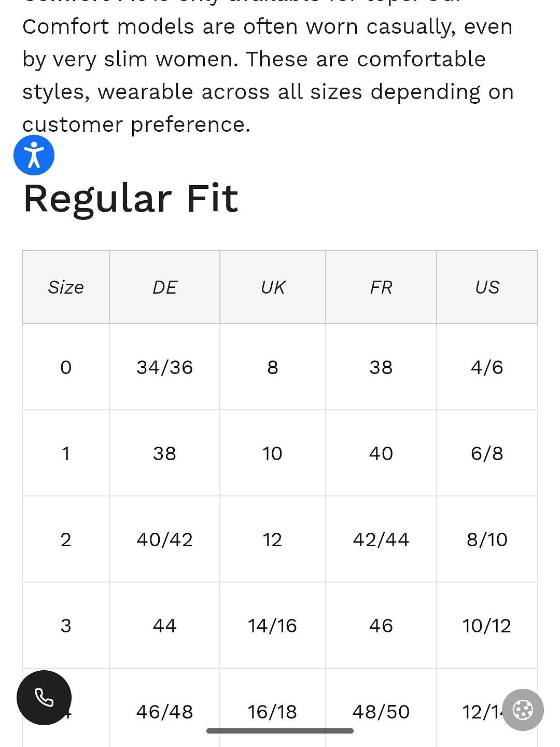The image size is (560, 747).
Task: Select the UK column header
Action: pos(273,287)
